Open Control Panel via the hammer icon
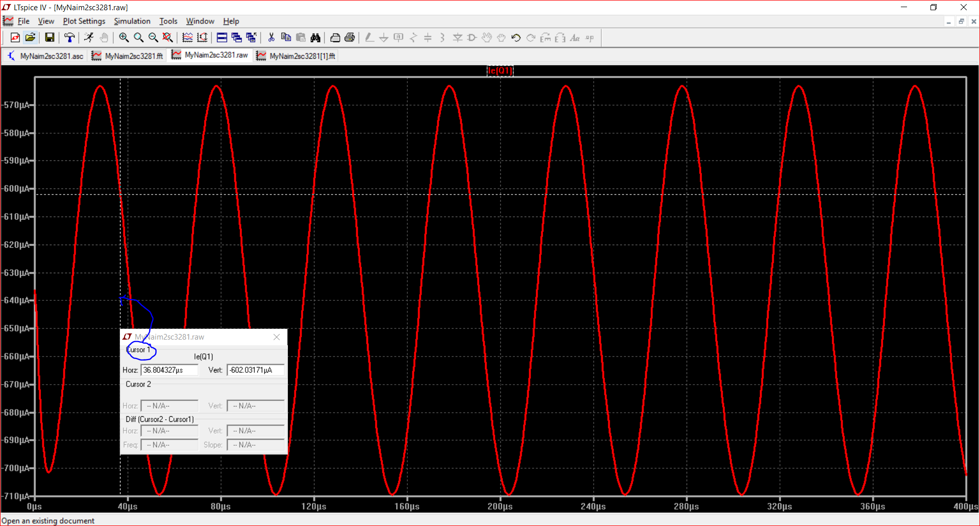980x526 pixels. pyautogui.click(x=69, y=37)
